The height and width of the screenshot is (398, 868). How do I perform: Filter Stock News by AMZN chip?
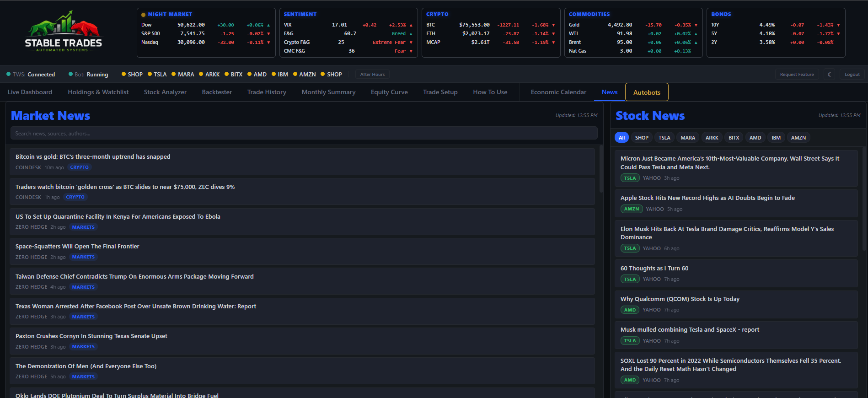(798, 138)
